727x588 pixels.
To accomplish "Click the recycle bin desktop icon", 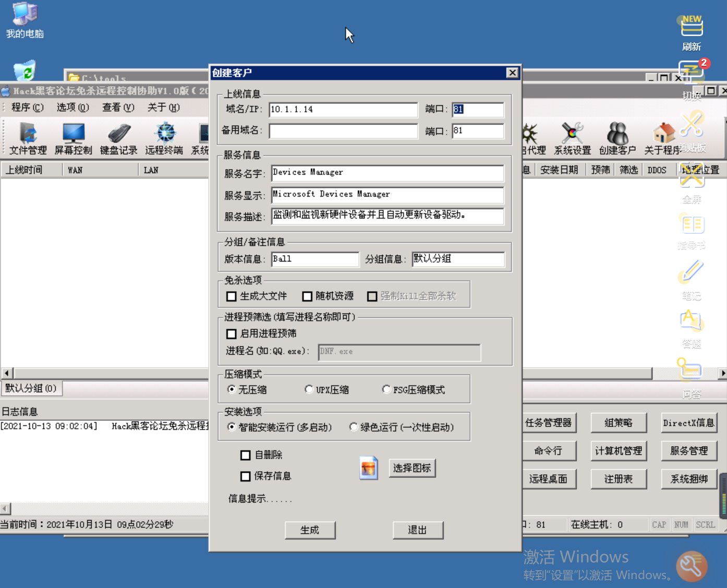I will point(24,71).
